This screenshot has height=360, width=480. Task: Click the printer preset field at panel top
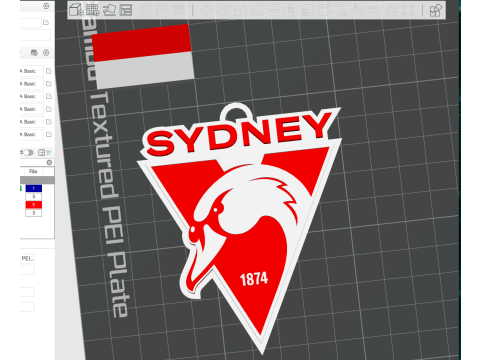31,23
